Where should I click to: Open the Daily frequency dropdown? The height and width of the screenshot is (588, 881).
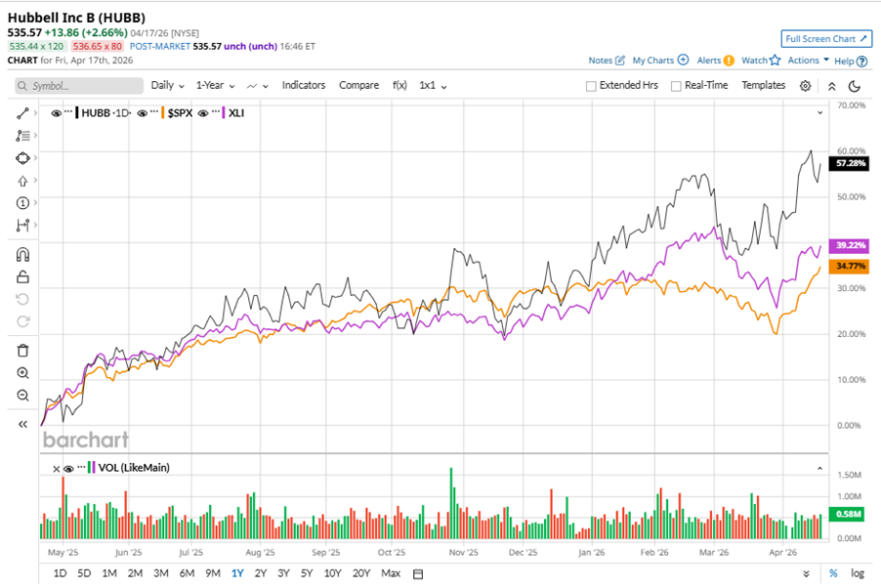click(x=167, y=86)
